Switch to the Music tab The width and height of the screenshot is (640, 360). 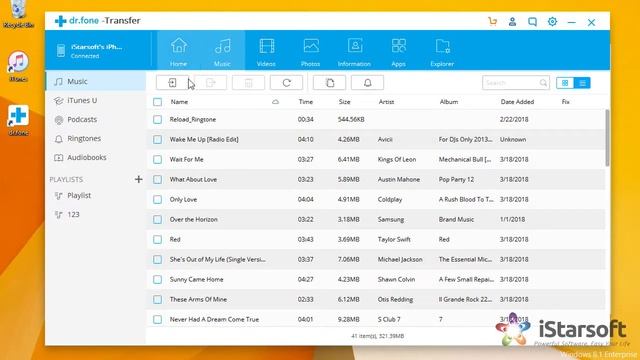click(223, 52)
